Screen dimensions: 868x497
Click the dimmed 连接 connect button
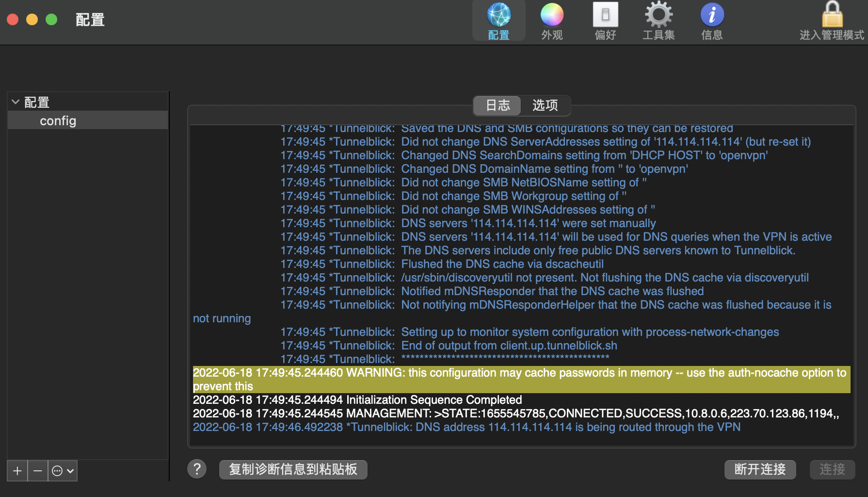click(x=832, y=469)
